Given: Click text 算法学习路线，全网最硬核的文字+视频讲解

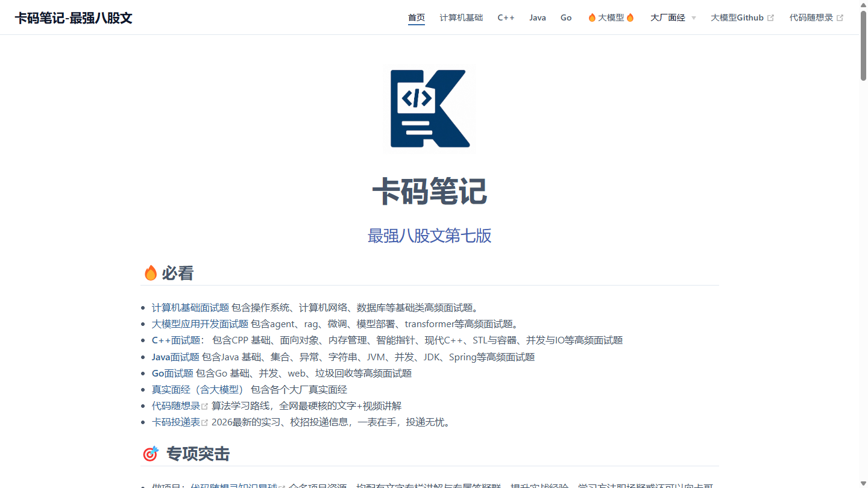Looking at the screenshot, I should [x=306, y=406].
